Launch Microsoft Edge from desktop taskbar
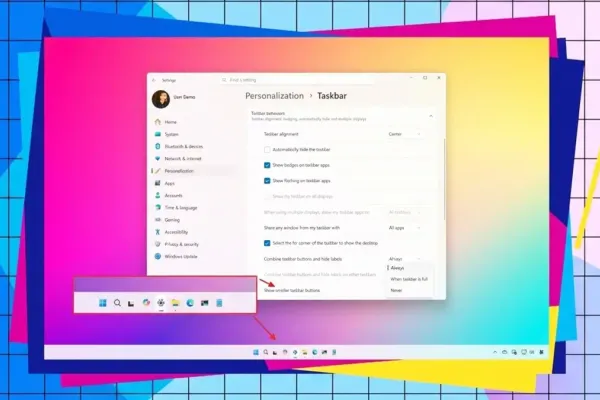This screenshot has width=600, height=400. 315,352
